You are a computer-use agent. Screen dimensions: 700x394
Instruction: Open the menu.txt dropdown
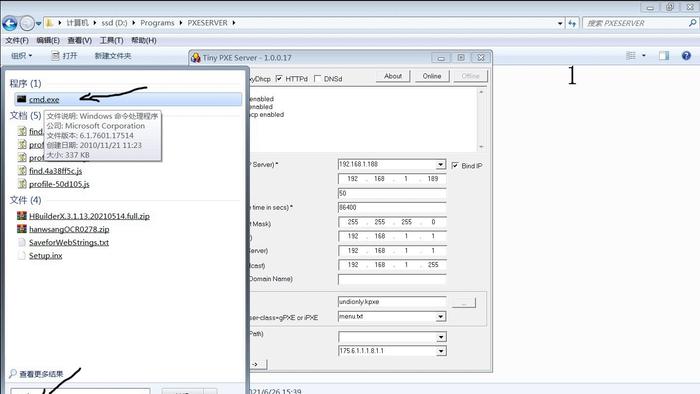click(441, 316)
